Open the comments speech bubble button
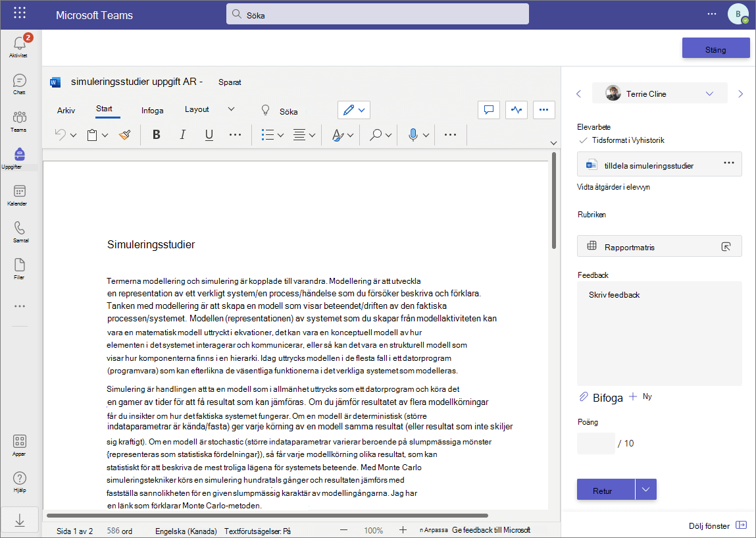 point(489,110)
